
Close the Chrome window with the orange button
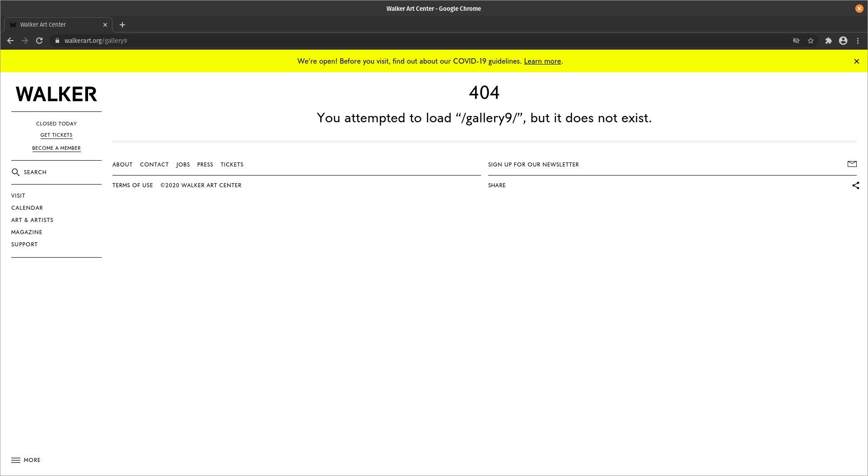pos(859,9)
